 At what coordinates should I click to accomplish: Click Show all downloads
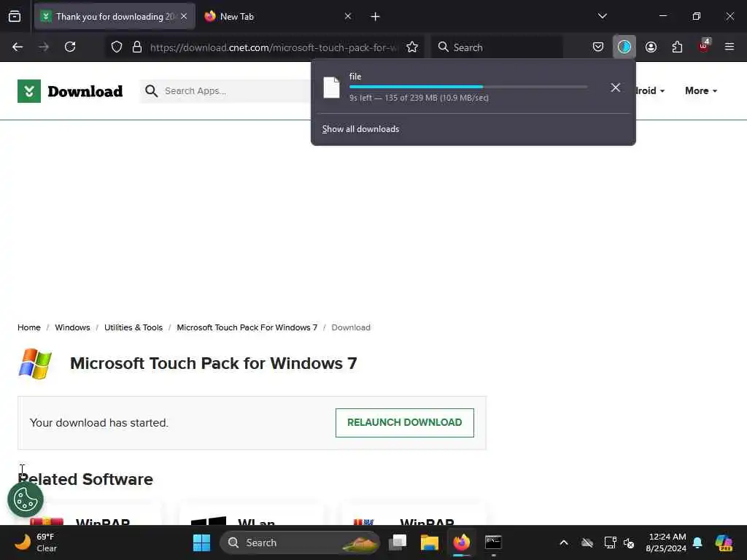click(360, 129)
